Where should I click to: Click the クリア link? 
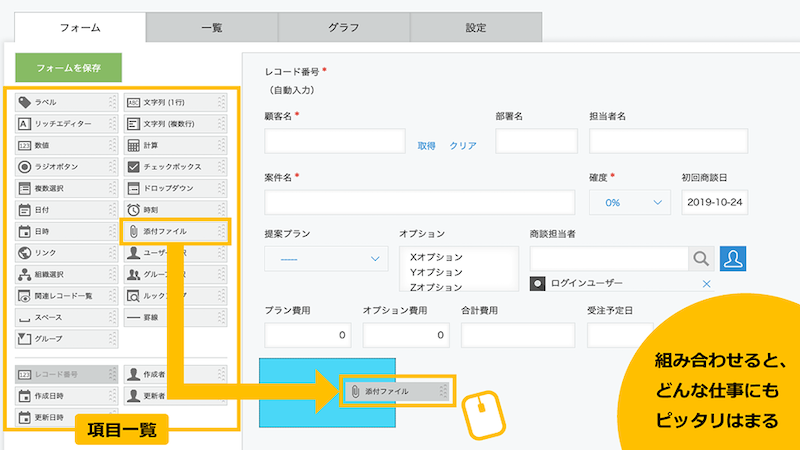pos(462,145)
